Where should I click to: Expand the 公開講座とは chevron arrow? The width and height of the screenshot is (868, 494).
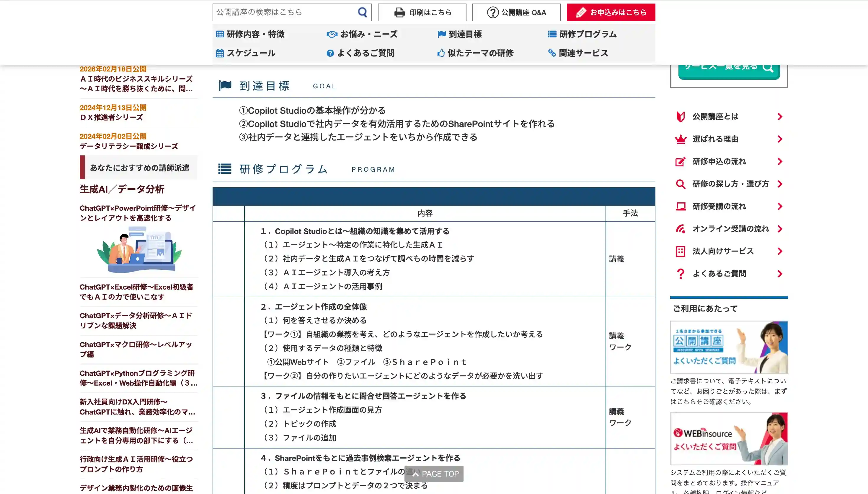click(x=780, y=117)
